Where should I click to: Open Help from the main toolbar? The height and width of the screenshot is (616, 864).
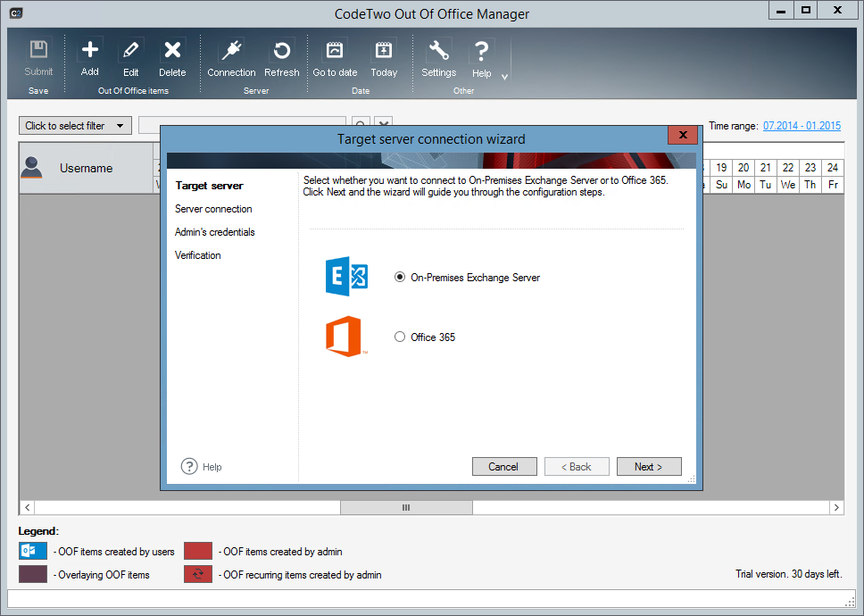tap(482, 58)
